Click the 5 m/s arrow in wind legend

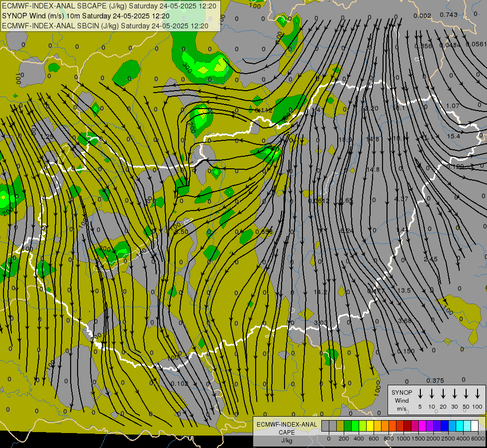[420, 394]
